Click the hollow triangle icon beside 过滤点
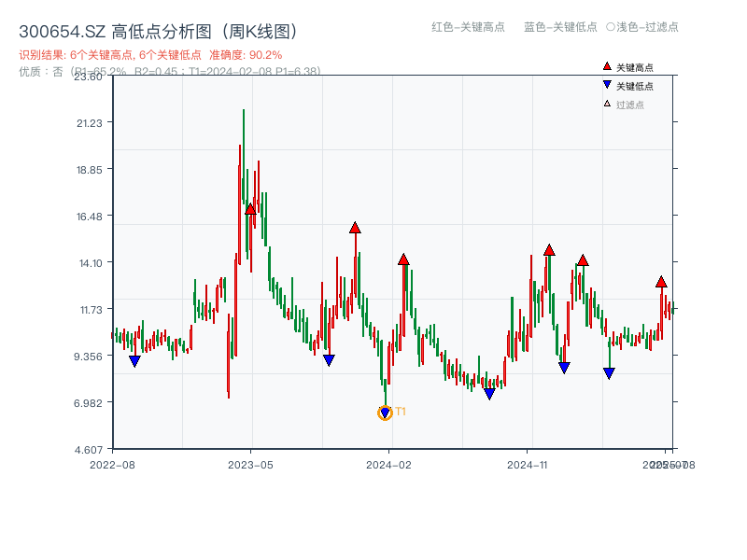 pos(605,101)
